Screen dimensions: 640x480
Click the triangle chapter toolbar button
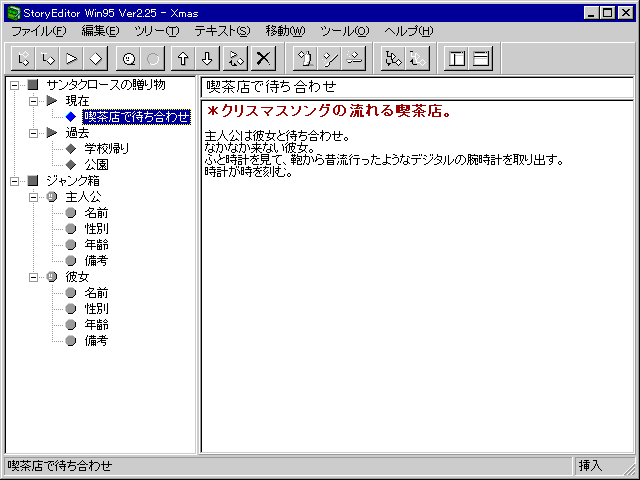(71, 59)
